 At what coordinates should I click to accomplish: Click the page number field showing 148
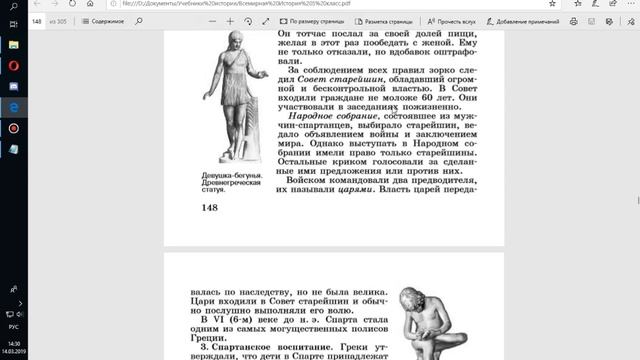(x=37, y=21)
